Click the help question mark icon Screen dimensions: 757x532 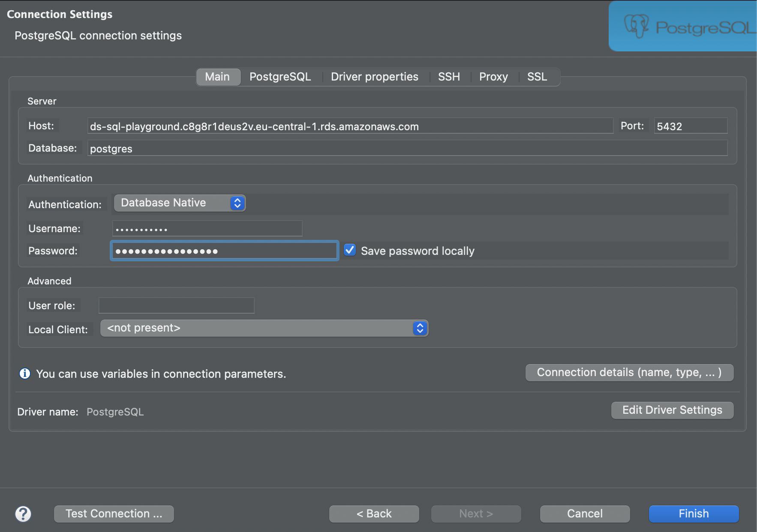point(23,514)
